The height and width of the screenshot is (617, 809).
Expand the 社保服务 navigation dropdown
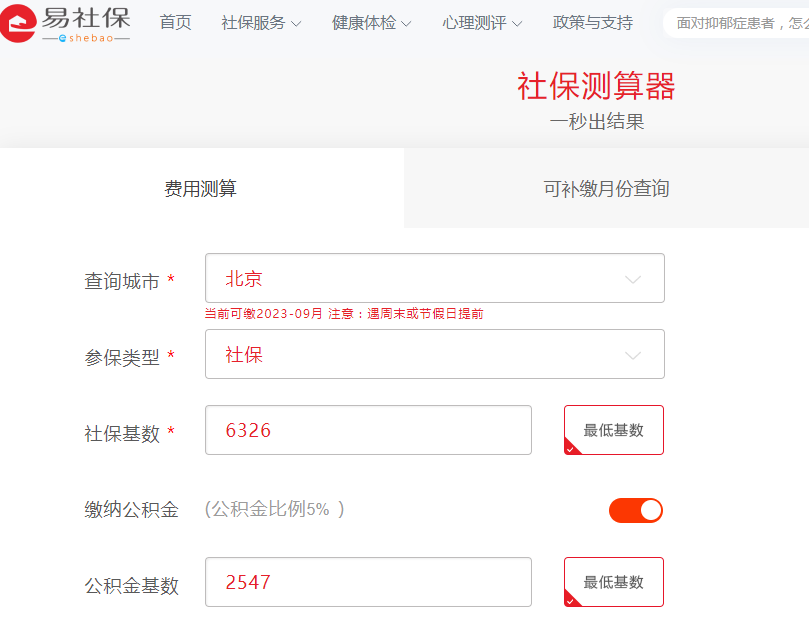point(261,23)
